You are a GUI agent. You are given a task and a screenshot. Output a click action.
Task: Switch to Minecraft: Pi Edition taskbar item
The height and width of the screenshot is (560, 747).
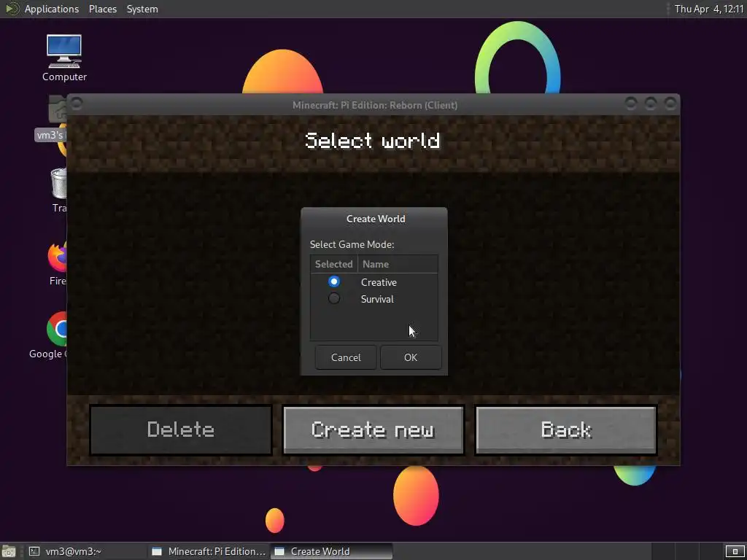click(x=209, y=551)
